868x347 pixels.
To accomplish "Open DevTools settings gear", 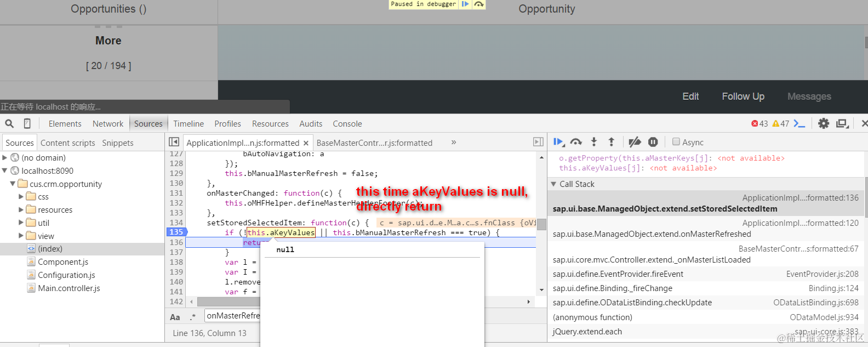I will pos(824,123).
